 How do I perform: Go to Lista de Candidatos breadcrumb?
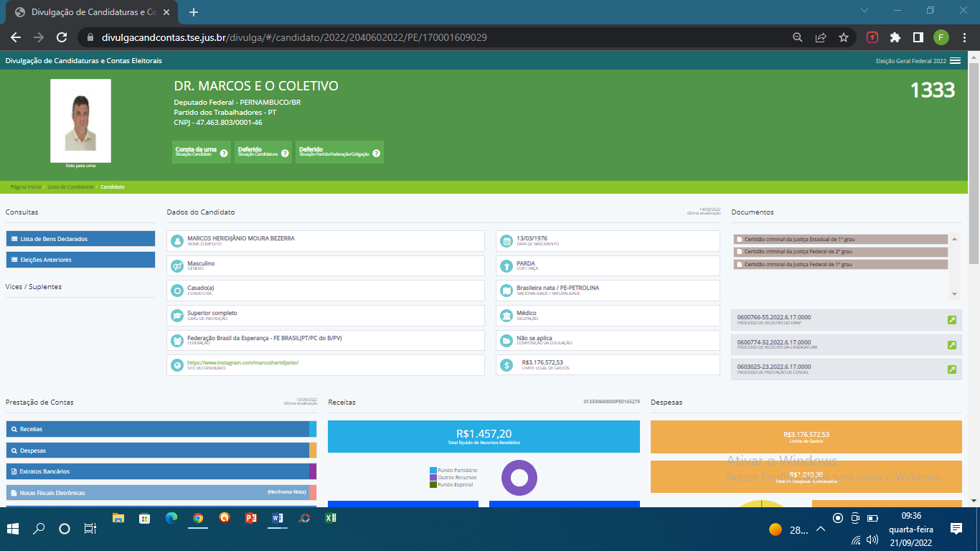[71, 187]
